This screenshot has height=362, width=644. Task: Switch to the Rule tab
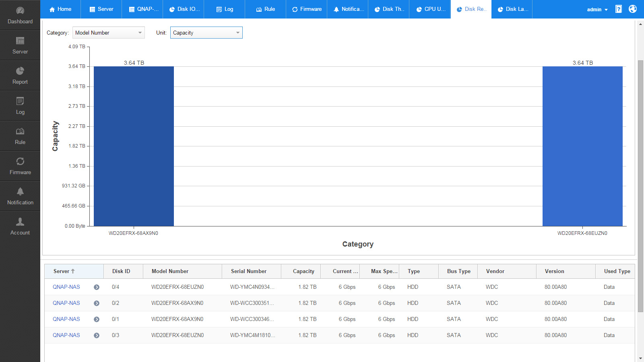point(266,9)
